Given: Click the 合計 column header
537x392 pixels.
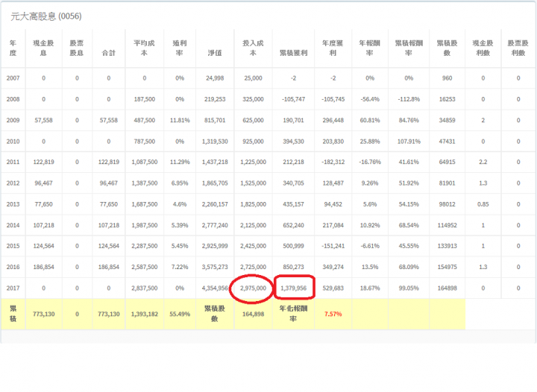Looking at the screenshot, I should [109, 53].
